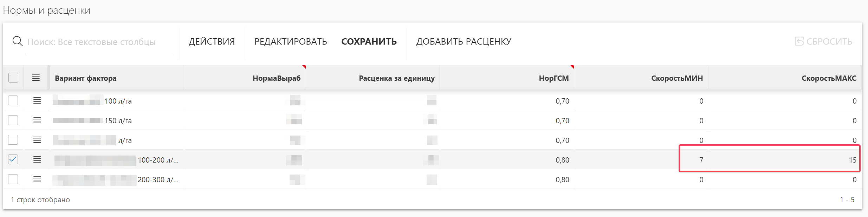The height and width of the screenshot is (217, 868).
Task: Open the Вариант фактора column header menu
Action: click(x=85, y=78)
